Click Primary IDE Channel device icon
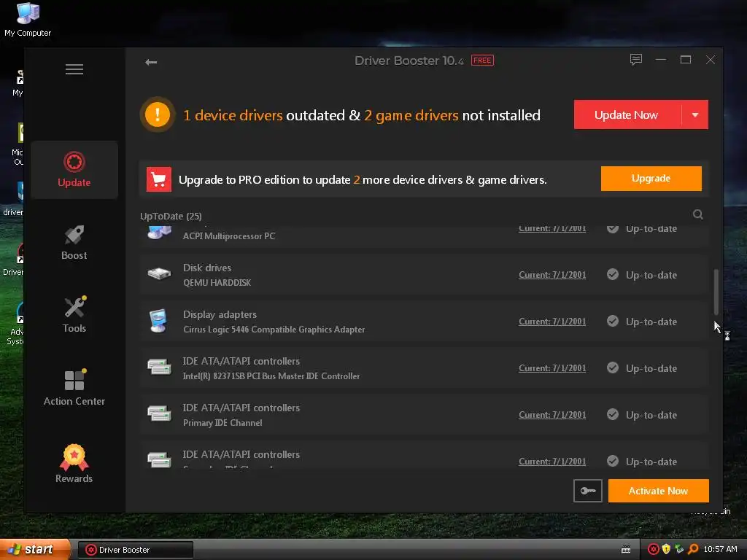The height and width of the screenshot is (560, 747). tap(159, 414)
